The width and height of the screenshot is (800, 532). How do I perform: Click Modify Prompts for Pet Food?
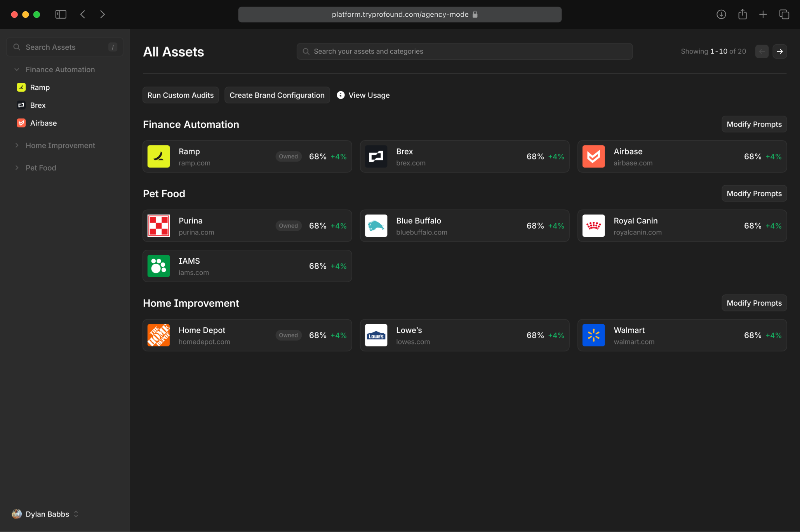tap(754, 193)
